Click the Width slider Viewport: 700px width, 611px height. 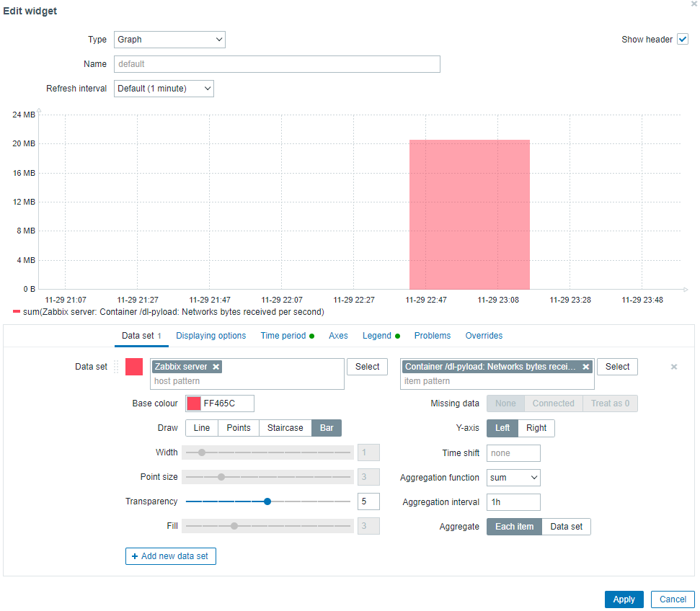point(268,452)
